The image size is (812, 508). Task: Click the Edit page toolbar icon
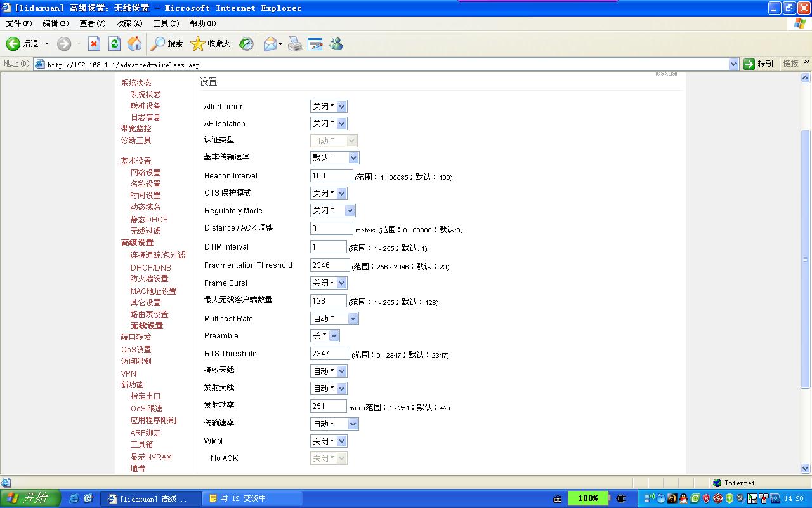tap(315, 44)
